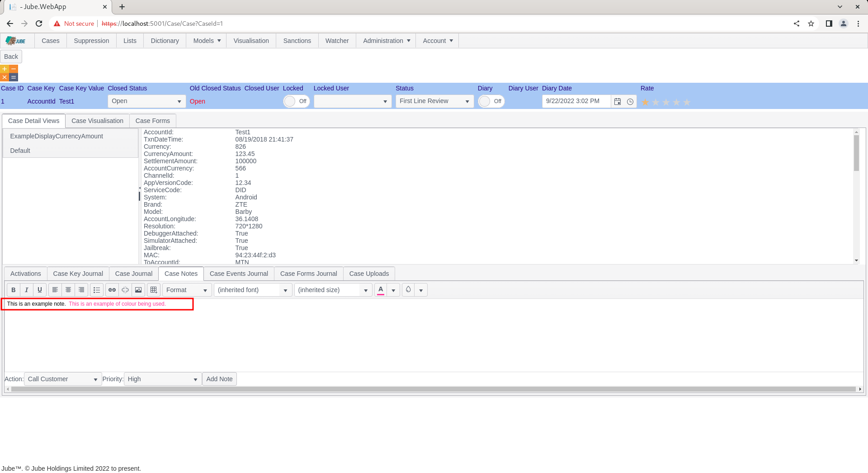Open the Action dropdown Call Customer
868x473 pixels.
click(x=63, y=379)
